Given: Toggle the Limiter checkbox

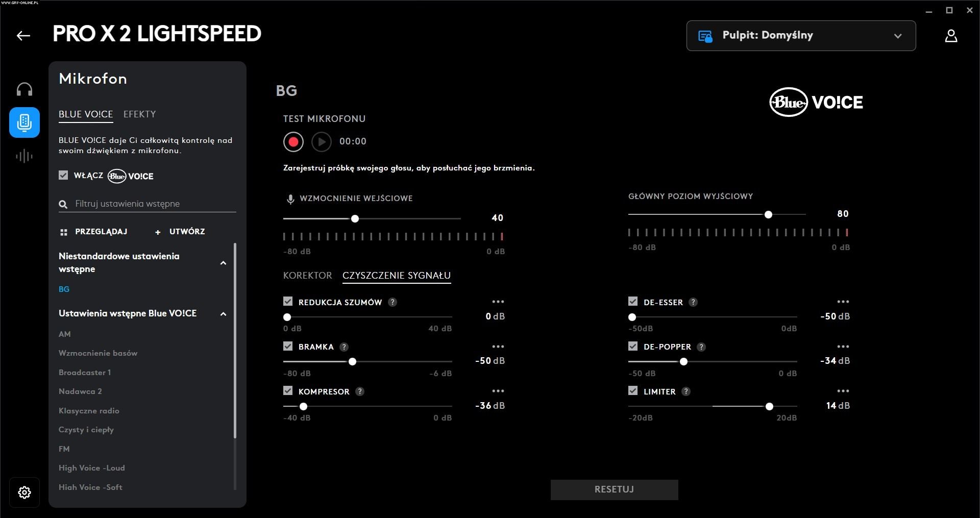Looking at the screenshot, I should [x=633, y=391].
